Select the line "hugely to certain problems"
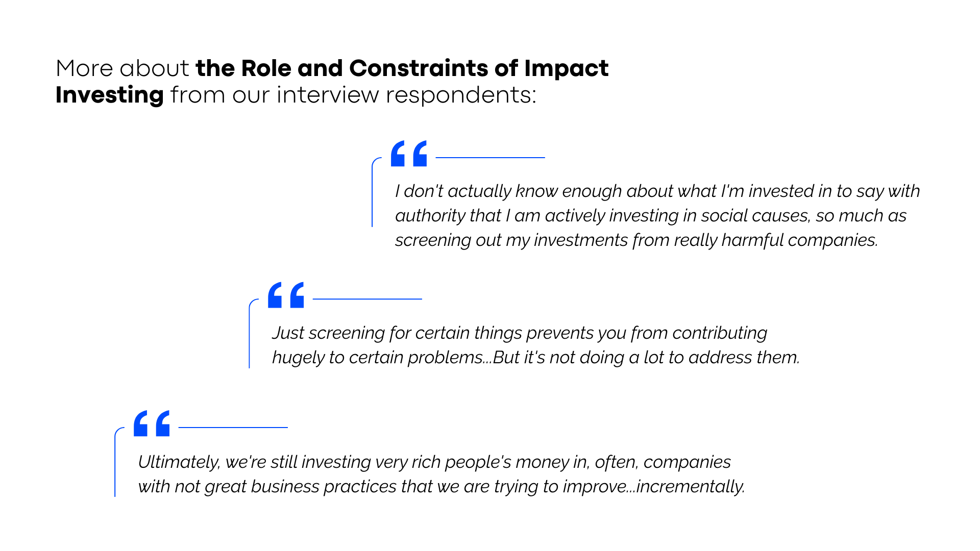Screen dimensions: 980x551 click(536, 357)
